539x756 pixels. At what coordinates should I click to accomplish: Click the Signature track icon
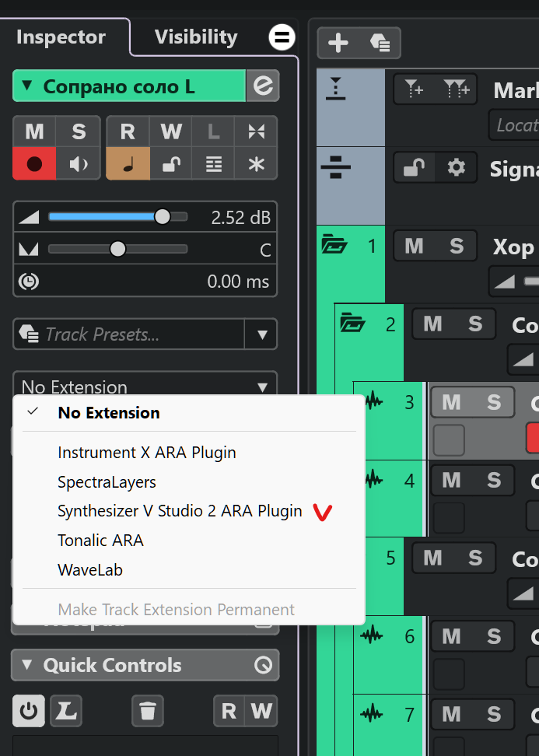(x=335, y=166)
